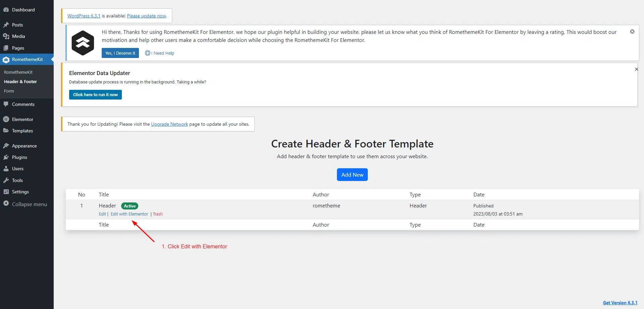Click the Collapse menu arrow icon
The width and height of the screenshot is (644, 309).
tap(6, 203)
